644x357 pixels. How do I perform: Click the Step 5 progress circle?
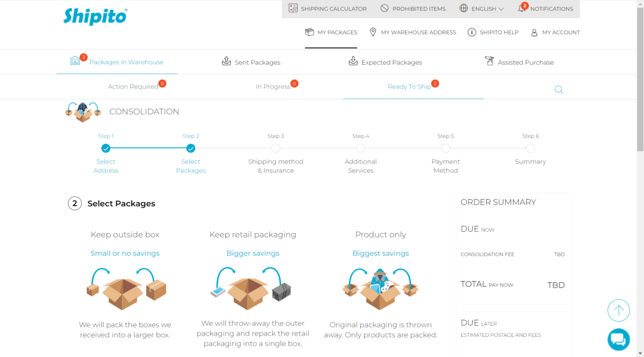pyautogui.click(x=446, y=148)
